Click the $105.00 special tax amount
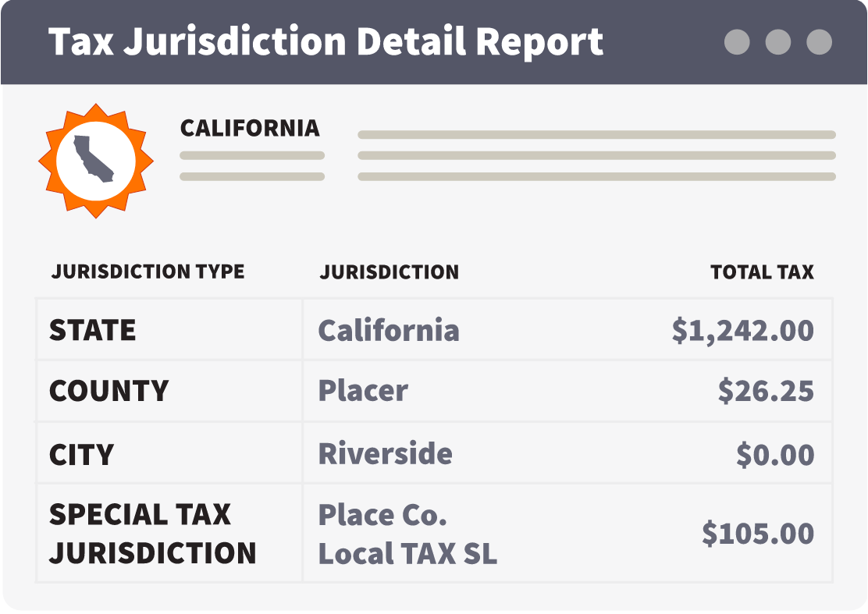Image resolution: width=868 pixels, height=614 pixels. 758,534
